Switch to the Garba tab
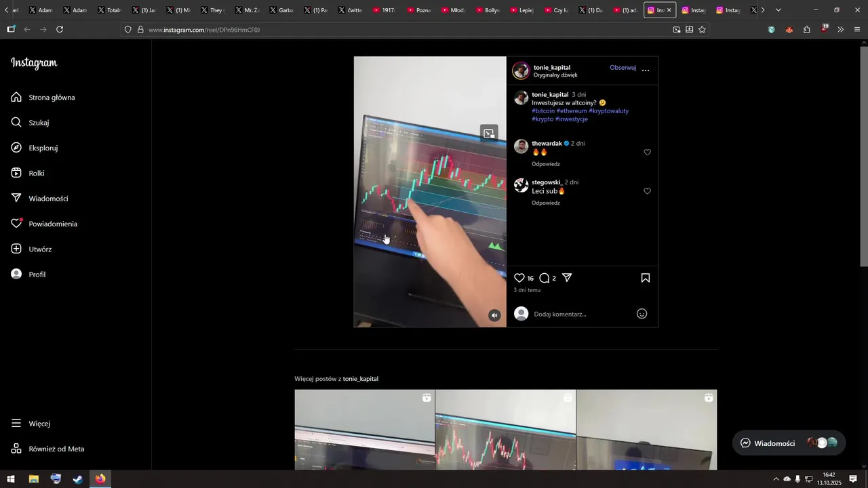The height and width of the screenshot is (488, 868). pos(282,10)
